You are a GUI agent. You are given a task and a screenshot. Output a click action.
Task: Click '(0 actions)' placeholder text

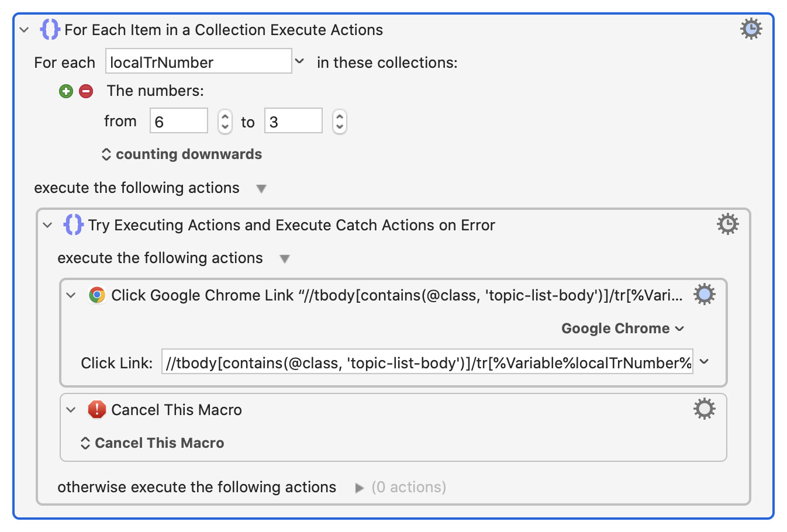pos(409,487)
